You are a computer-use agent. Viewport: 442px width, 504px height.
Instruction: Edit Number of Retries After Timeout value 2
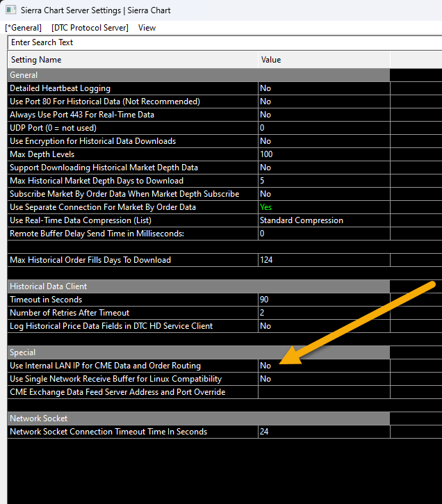tap(324, 312)
